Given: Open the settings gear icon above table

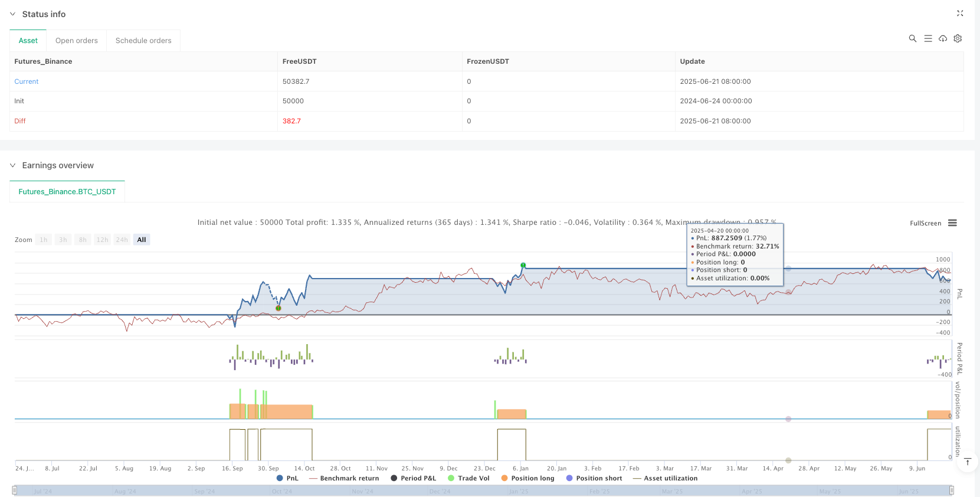Looking at the screenshot, I should [x=958, y=38].
